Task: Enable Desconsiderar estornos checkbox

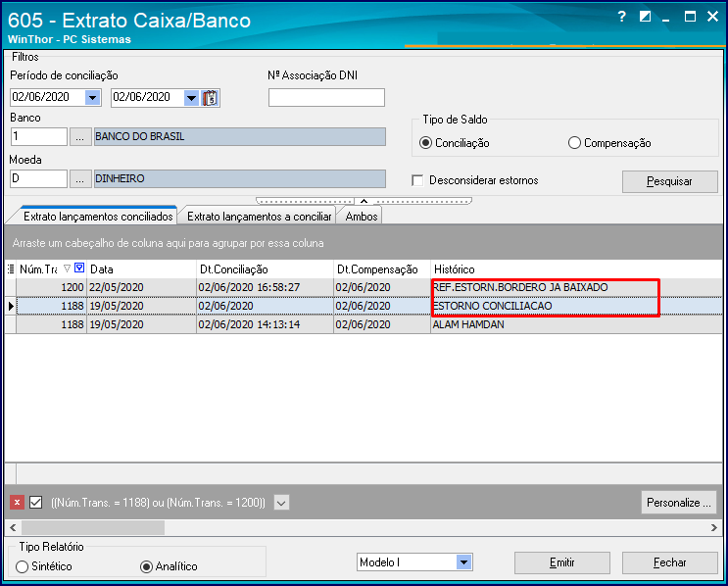Action: [417, 180]
